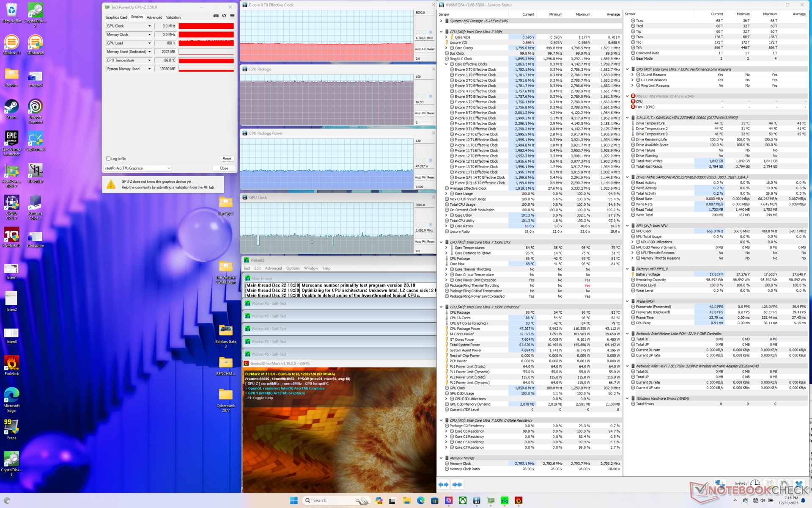
Task: Click Reset button in GPU-Z window
Action: (227, 159)
